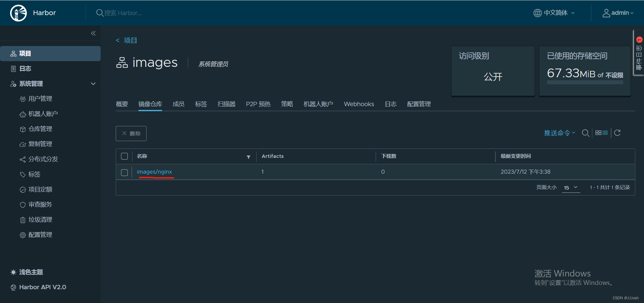
Task: Click the Harbor title text
Action: pyautogui.click(x=44, y=13)
